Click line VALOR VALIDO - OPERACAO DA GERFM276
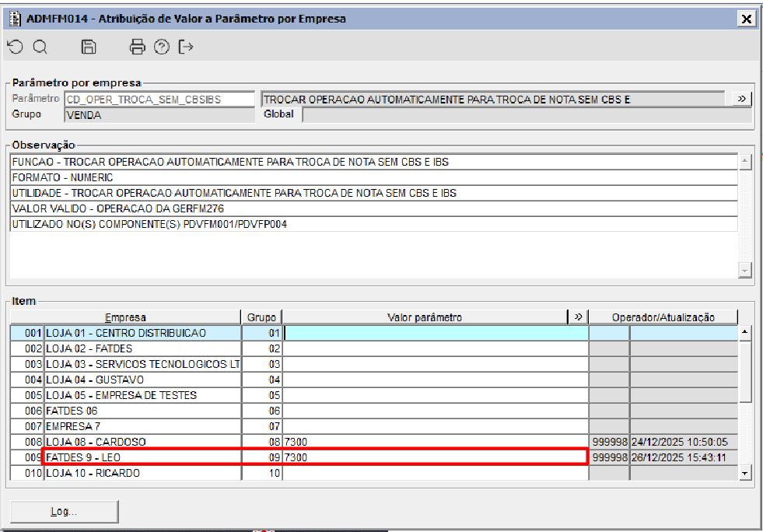 [x=373, y=208]
